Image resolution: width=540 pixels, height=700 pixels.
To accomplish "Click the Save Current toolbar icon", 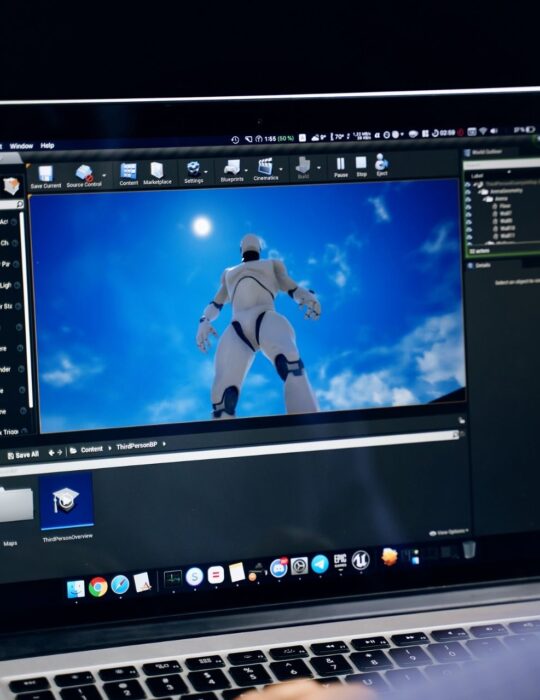I will pyautogui.click(x=46, y=174).
